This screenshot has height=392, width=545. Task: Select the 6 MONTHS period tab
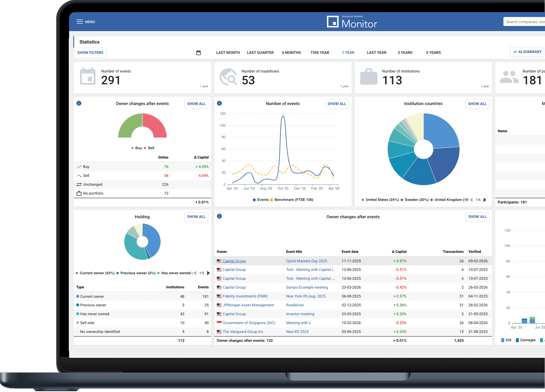291,53
